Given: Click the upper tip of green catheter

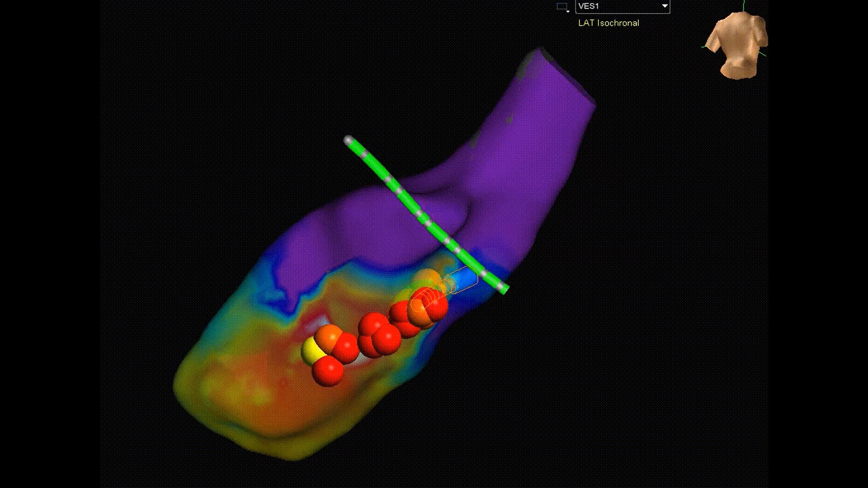Looking at the screenshot, I should [349, 140].
